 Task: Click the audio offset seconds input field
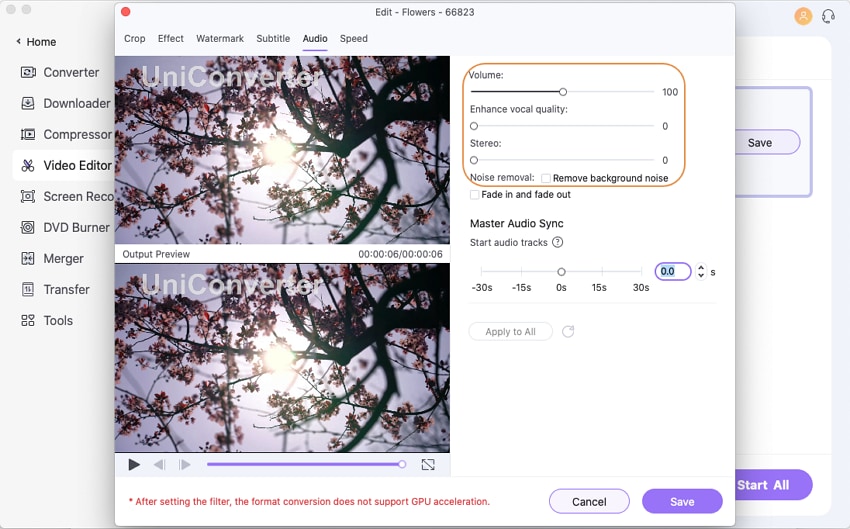coord(673,272)
